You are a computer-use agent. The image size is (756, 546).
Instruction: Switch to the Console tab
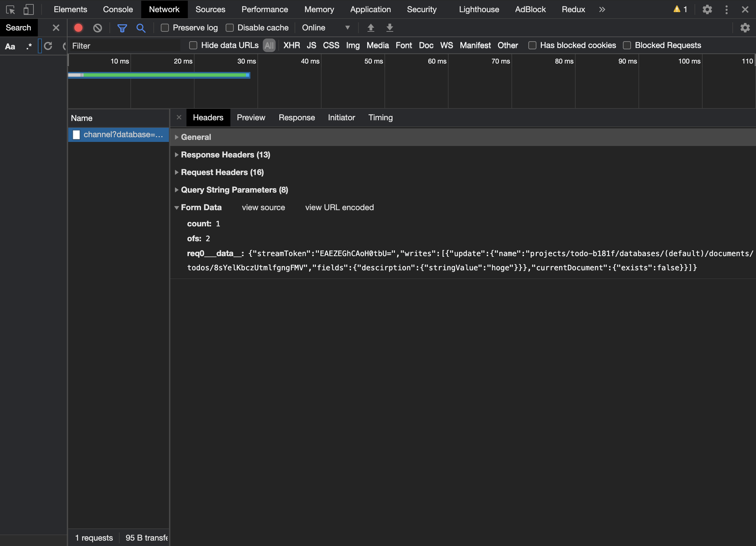[x=118, y=9]
